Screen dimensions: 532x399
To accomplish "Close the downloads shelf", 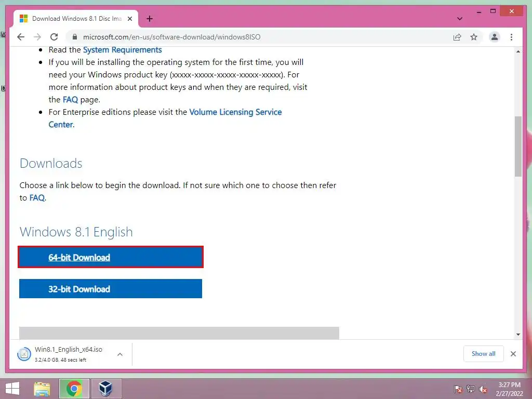I will click(513, 354).
